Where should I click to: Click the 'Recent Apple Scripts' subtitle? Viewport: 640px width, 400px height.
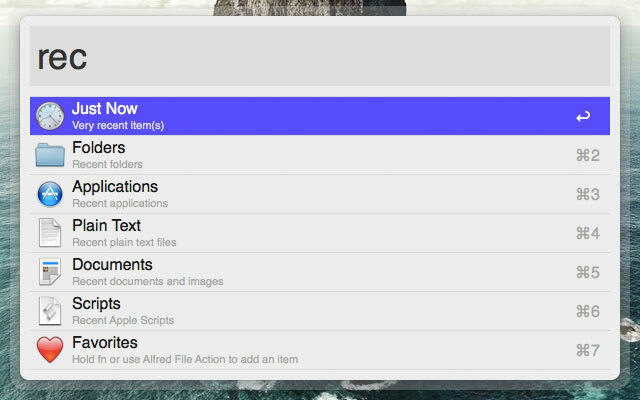pyautogui.click(x=123, y=320)
